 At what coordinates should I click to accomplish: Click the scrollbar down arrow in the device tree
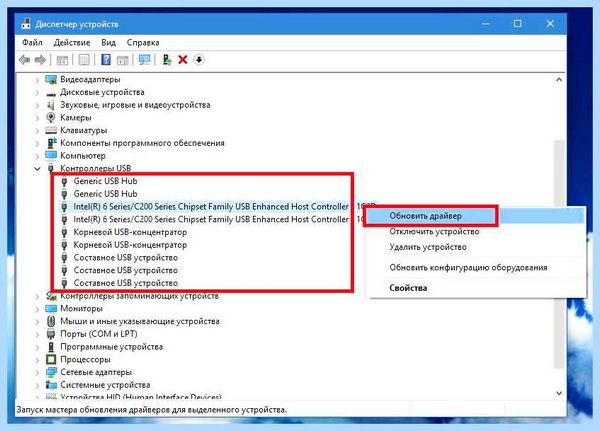(x=559, y=393)
